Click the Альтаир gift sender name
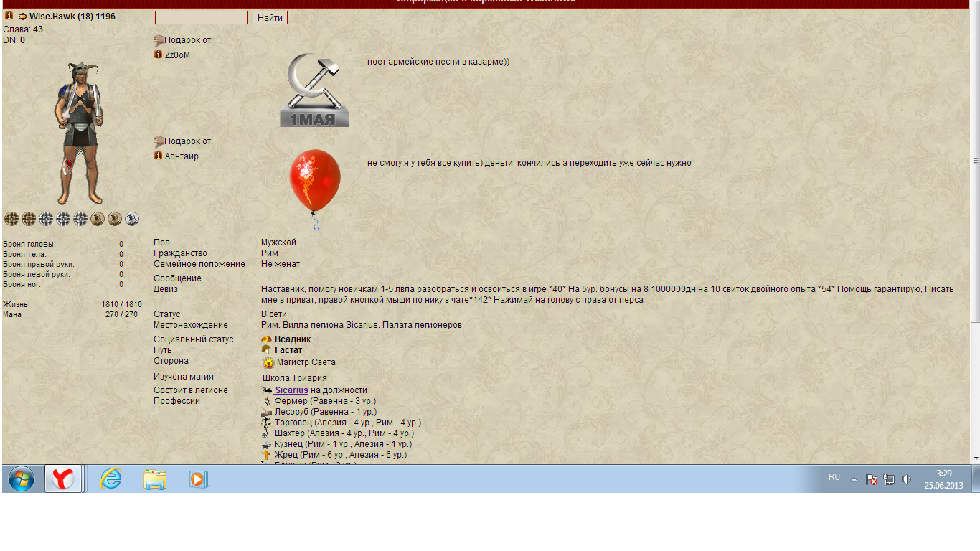The image size is (980, 551). pyautogui.click(x=182, y=156)
